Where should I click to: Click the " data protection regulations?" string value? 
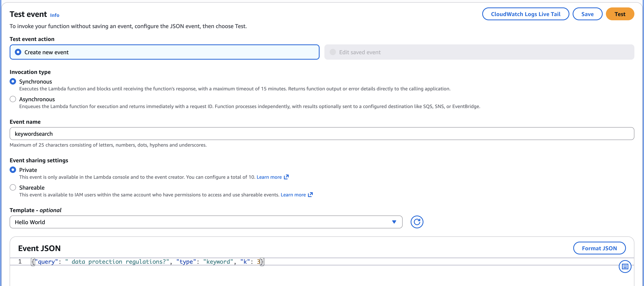pyautogui.click(x=117, y=262)
